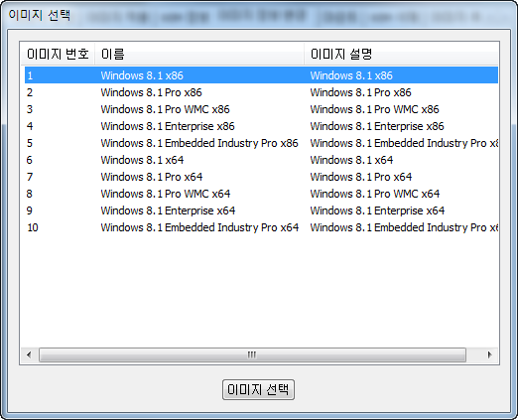Viewport: 518px width, 420px height.
Task: Select image number 5 cell
Action: pos(30,143)
